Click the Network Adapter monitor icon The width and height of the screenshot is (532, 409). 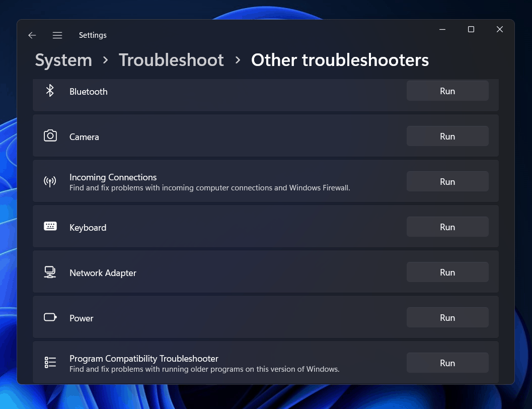pyautogui.click(x=50, y=272)
